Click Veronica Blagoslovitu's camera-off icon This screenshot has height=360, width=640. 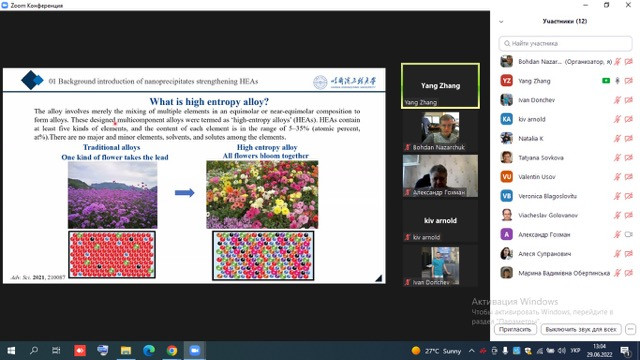629,196
